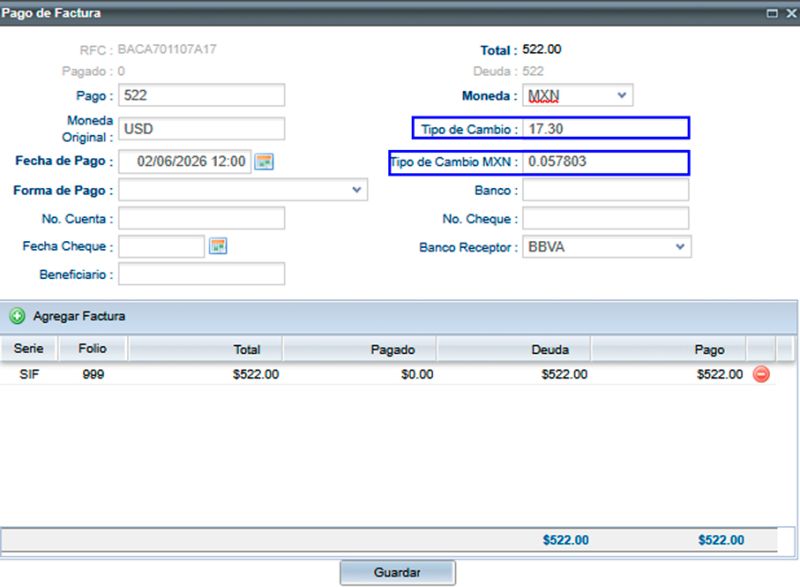Image resolution: width=800 pixels, height=587 pixels.
Task: Click the Total value 522.00 at top
Action: [x=542, y=49]
